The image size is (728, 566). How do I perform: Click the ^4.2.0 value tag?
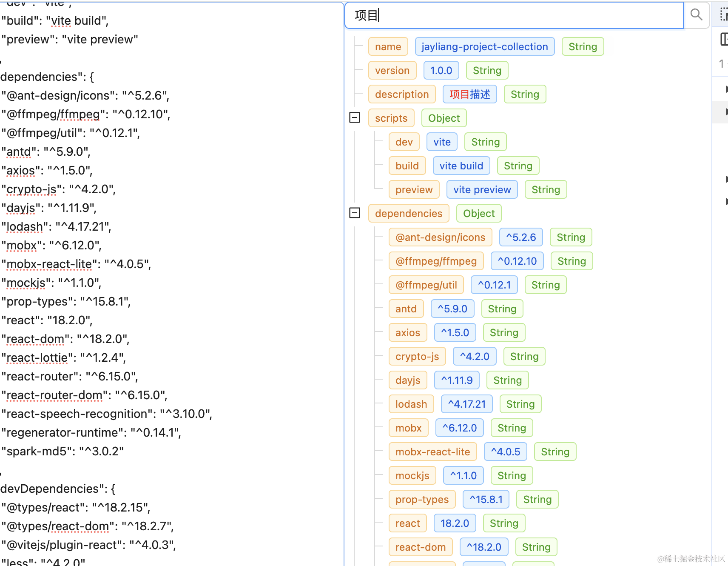click(x=475, y=357)
